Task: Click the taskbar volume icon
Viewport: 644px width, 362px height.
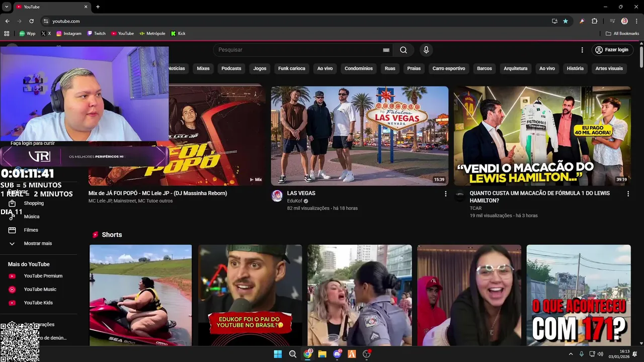Action: click(x=600, y=354)
